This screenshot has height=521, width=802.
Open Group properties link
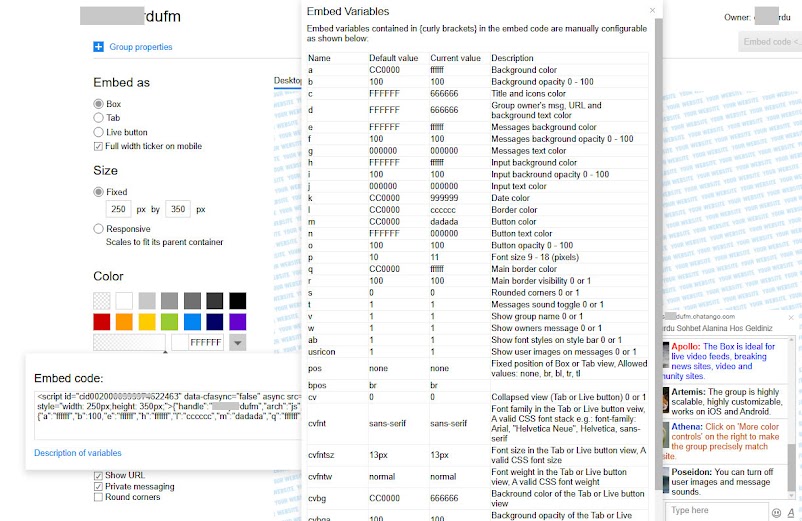coord(141,47)
